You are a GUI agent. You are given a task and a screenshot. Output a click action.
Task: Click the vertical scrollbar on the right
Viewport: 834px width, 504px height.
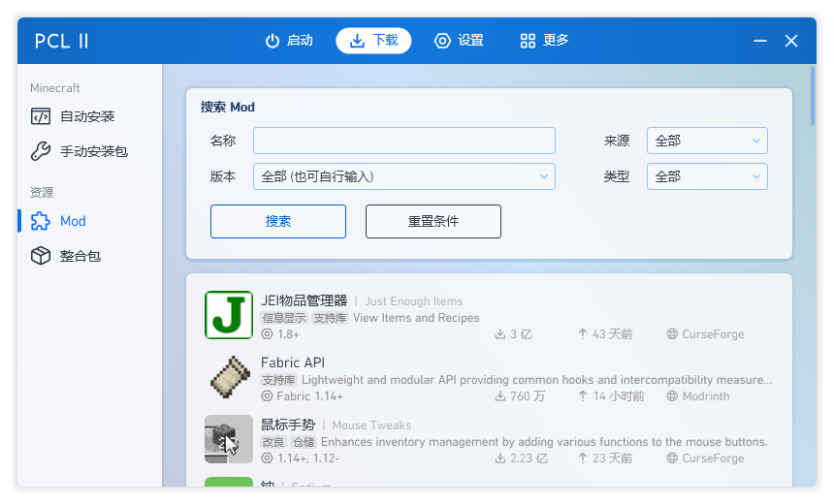(x=813, y=97)
